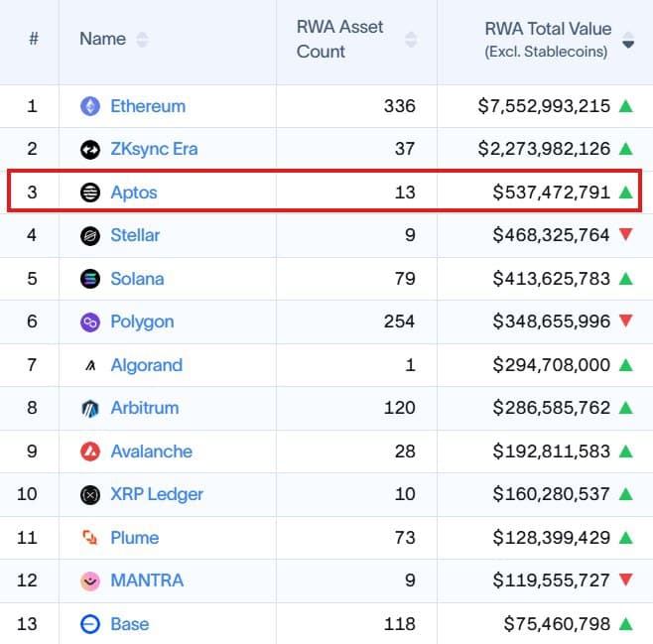Open the Algorand network link
Image resolution: width=653 pixels, height=644 pixels.
(146, 365)
